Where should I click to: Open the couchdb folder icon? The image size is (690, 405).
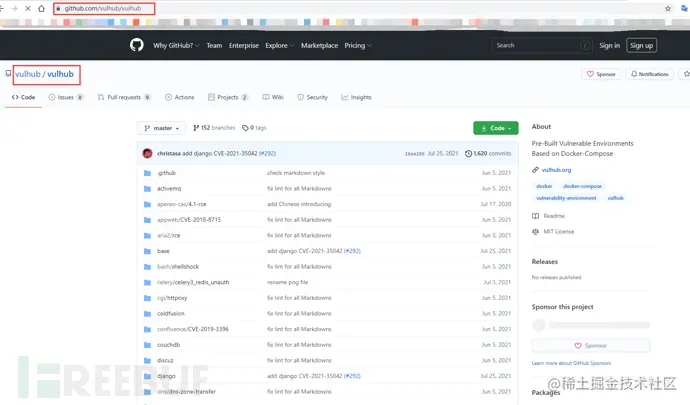tap(147, 345)
